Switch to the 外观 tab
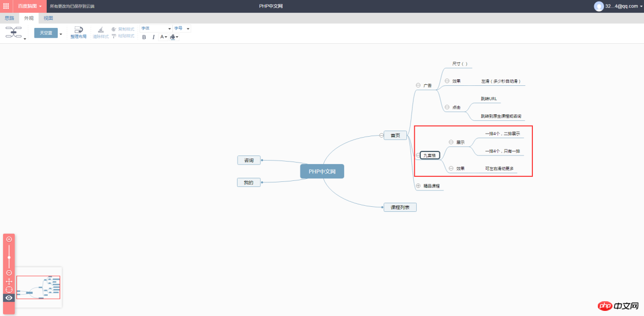This screenshot has width=644, height=316. coord(29,18)
